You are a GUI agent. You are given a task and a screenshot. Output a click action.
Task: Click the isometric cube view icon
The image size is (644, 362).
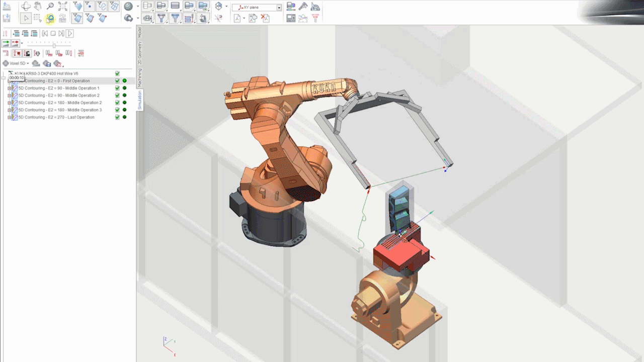[x=218, y=6]
